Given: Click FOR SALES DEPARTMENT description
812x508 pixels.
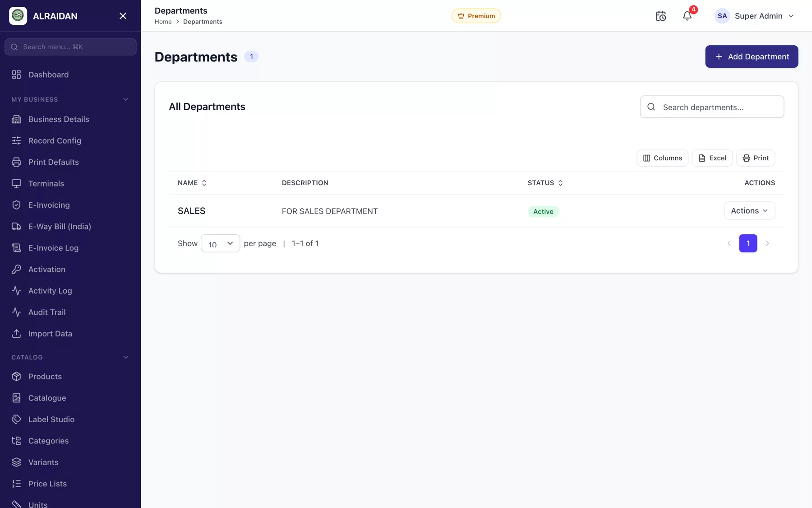Looking at the screenshot, I should pyautogui.click(x=330, y=211).
